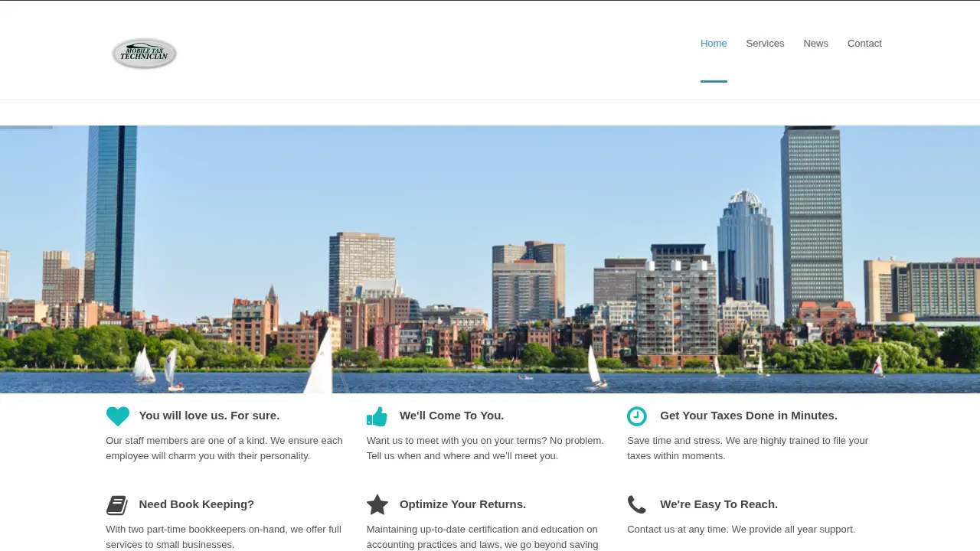
Task: Open the Services menu item
Action: coord(765,44)
